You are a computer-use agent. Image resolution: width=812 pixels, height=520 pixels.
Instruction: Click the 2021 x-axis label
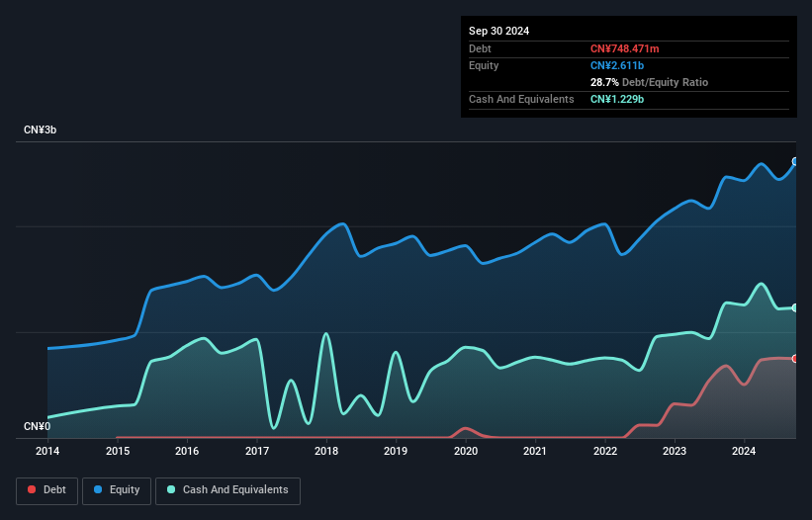pyautogui.click(x=535, y=451)
